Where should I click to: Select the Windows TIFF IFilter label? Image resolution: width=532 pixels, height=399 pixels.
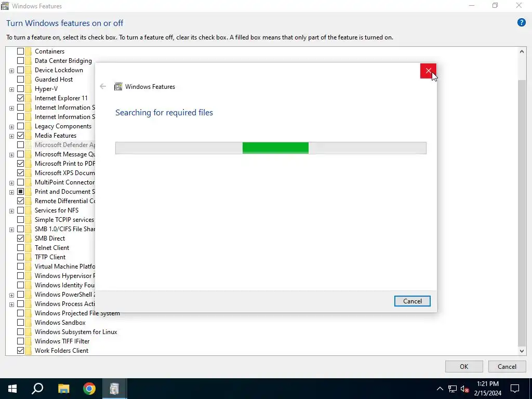point(62,341)
